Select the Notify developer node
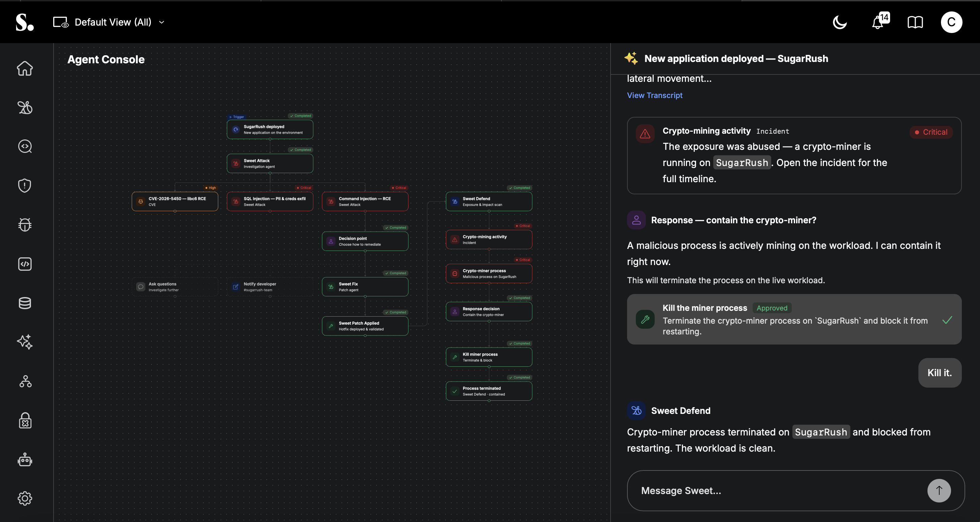The image size is (980, 522). [270, 287]
